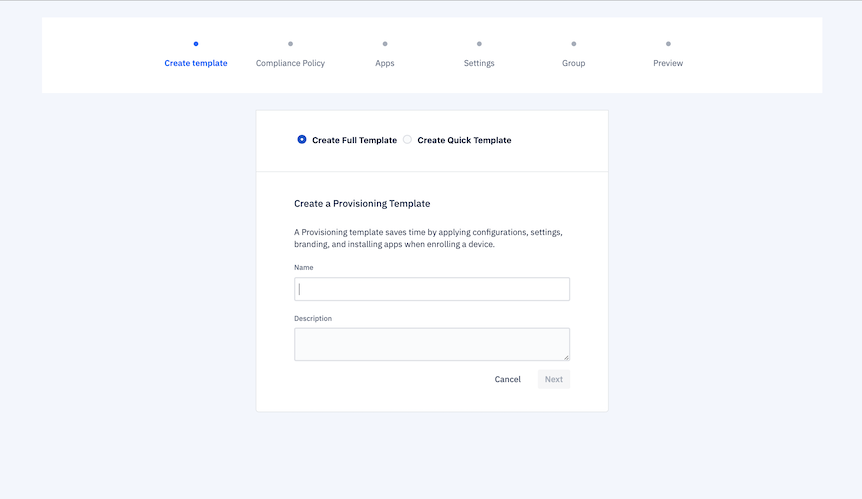Switch to the Settings step
This screenshot has height=499, width=862.
479,63
